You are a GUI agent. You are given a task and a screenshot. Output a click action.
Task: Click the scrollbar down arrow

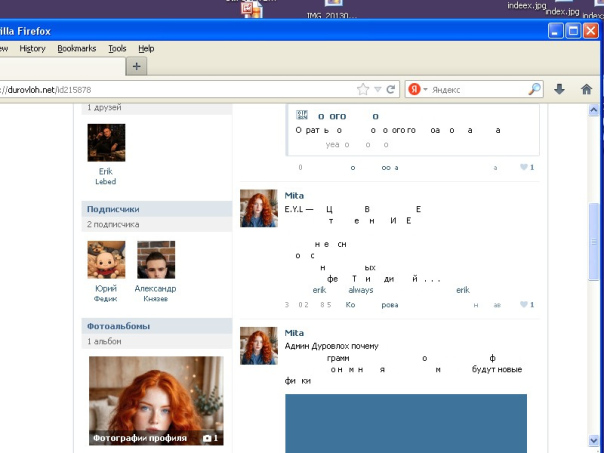tap(594, 440)
